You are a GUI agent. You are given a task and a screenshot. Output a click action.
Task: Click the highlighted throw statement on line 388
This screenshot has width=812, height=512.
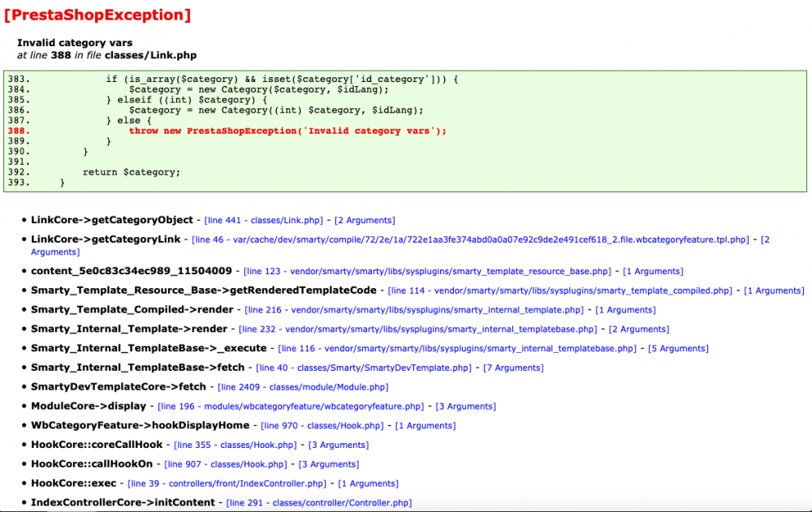287,131
